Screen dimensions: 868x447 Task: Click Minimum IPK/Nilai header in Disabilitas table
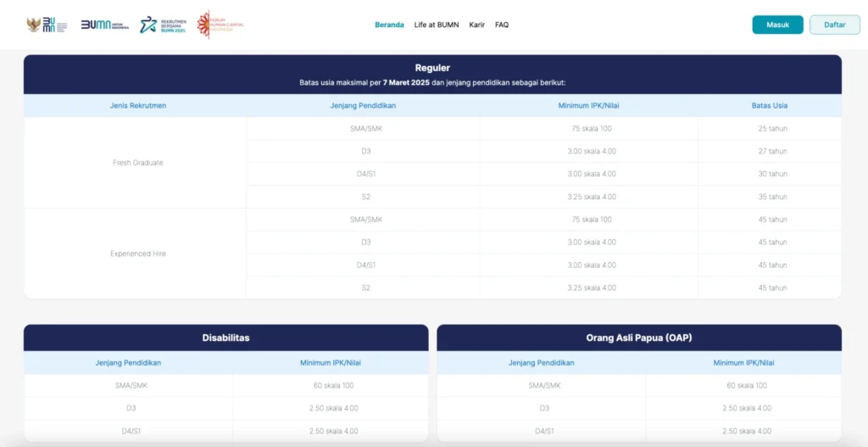click(331, 363)
